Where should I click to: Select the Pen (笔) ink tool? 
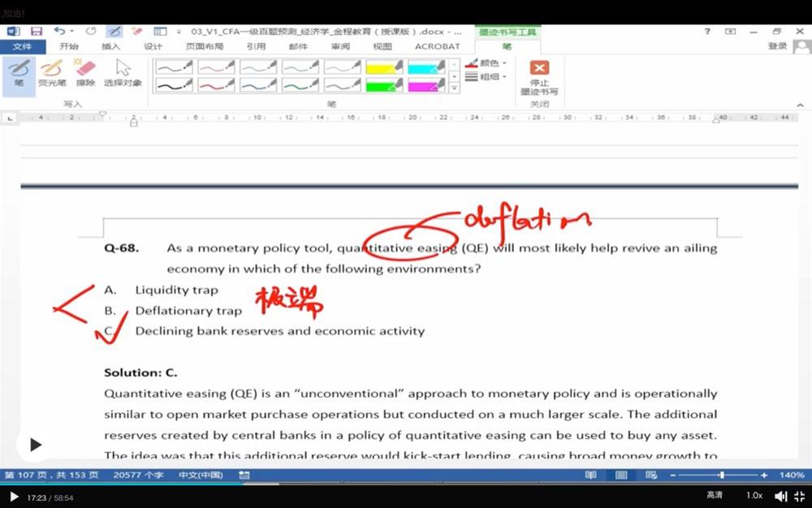(x=19, y=72)
